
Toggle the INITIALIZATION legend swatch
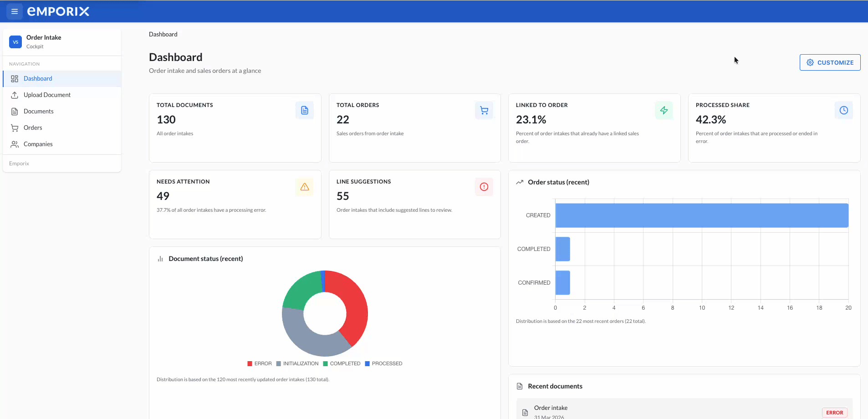(x=279, y=363)
